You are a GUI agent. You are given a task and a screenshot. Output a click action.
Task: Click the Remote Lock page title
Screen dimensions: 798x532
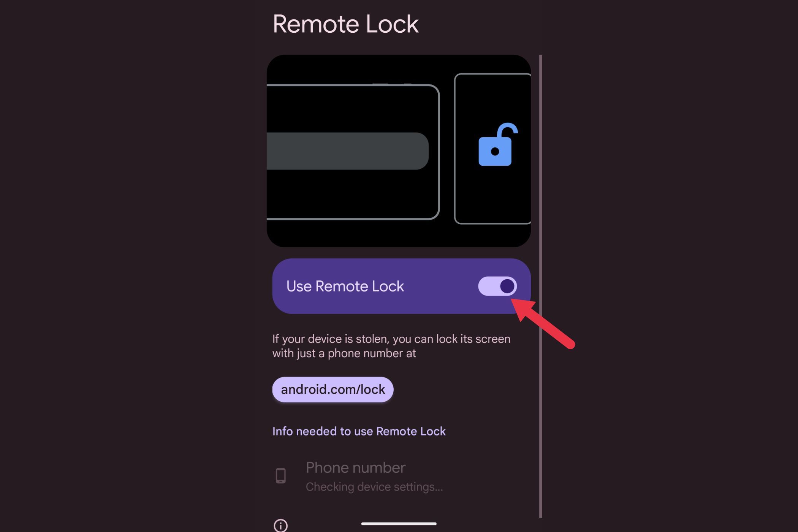345,24
